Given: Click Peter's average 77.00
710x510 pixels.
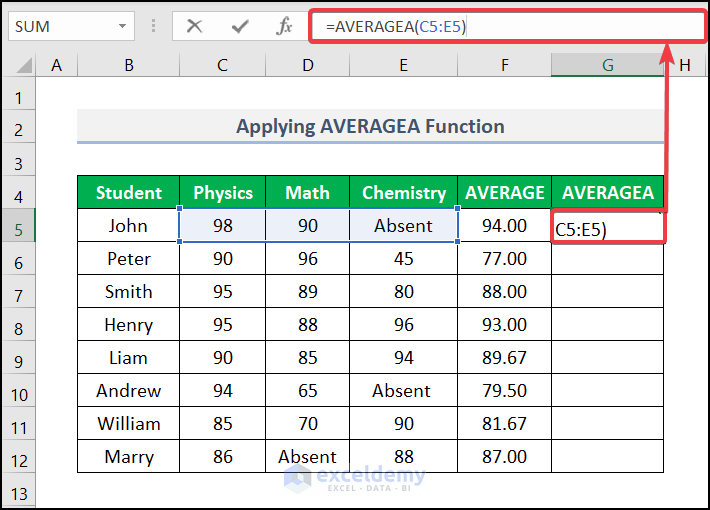Looking at the screenshot, I should (x=504, y=258).
